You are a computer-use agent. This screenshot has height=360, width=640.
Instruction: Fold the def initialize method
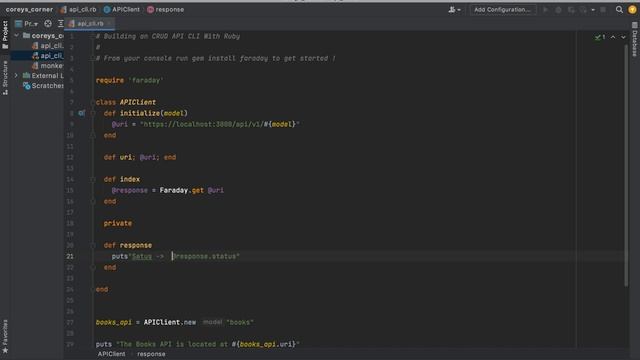pos(93,113)
